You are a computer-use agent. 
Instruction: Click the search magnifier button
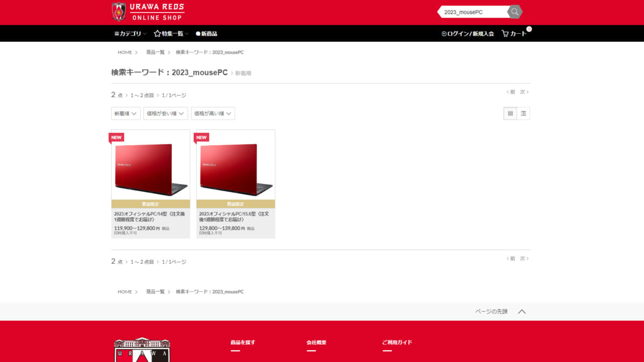[x=515, y=12]
